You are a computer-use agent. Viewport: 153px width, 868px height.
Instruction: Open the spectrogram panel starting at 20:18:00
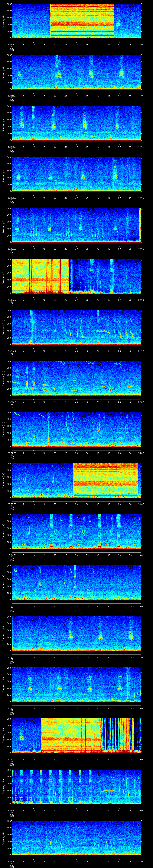coord(77,225)
